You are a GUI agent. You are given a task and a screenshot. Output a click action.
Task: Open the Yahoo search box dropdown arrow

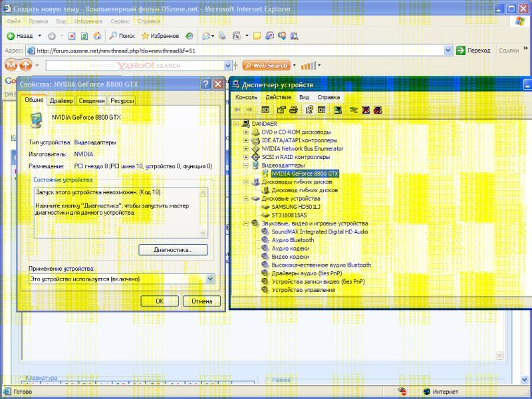[227, 65]
